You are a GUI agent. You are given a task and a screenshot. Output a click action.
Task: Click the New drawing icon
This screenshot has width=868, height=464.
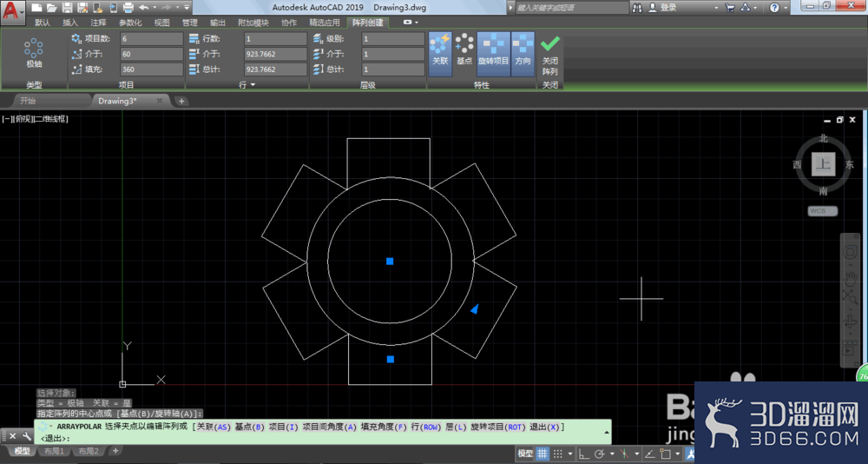[x=36, y=8]
